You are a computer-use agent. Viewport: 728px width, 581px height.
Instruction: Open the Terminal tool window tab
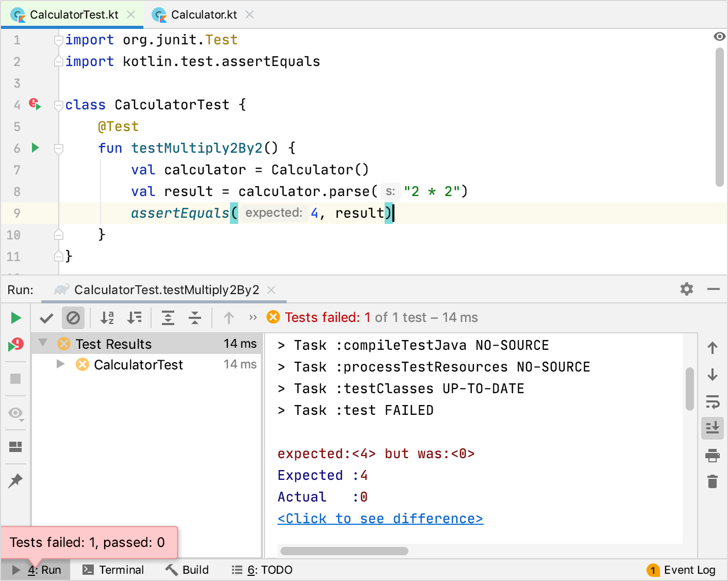(x=114, y=570)
